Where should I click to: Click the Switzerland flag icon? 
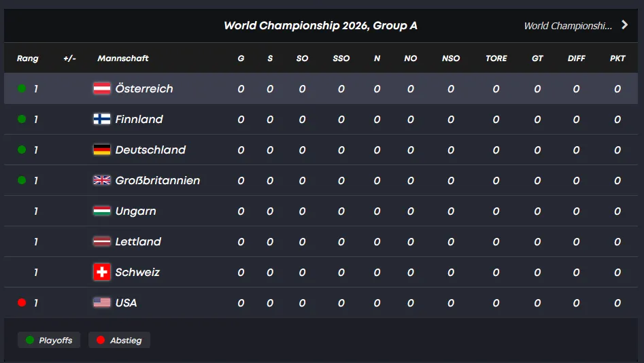click(x=102, y=272)
